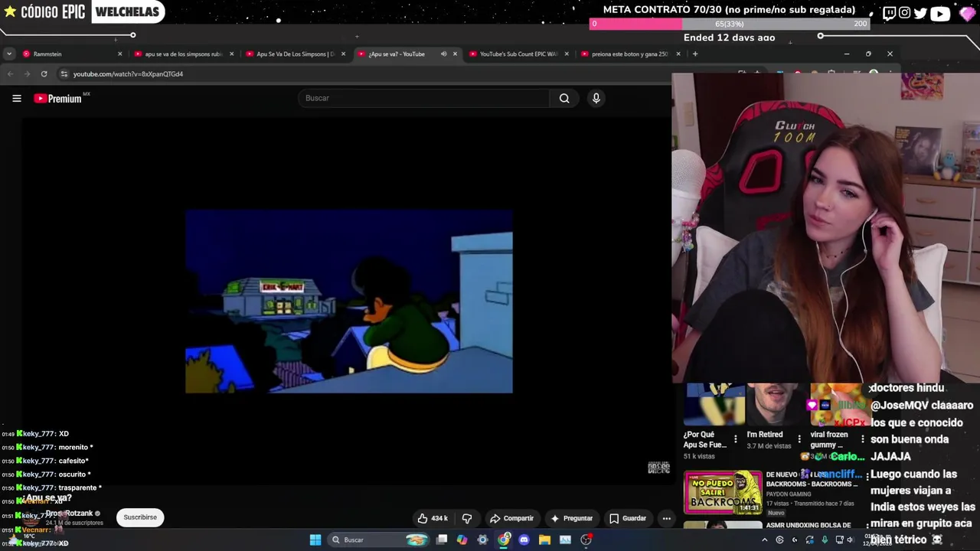Open Task View on the taskbar
Screen dimensions: 980x551
click(442, 540)
